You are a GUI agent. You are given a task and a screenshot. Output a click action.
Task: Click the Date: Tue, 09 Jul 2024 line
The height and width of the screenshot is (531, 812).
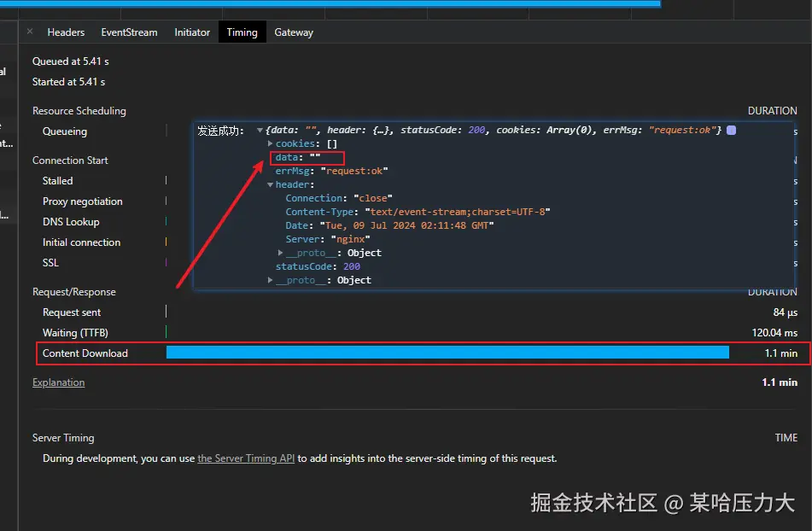[389, 225]
